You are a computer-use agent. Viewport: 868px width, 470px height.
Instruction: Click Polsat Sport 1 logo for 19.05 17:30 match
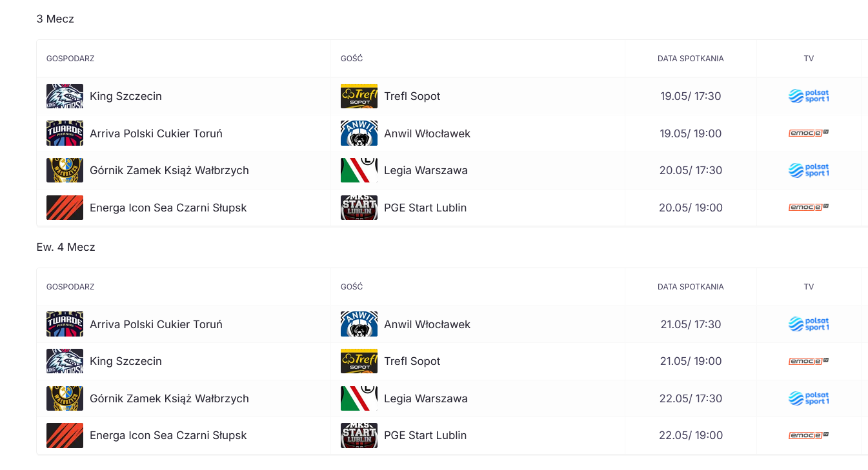[809, 96]
